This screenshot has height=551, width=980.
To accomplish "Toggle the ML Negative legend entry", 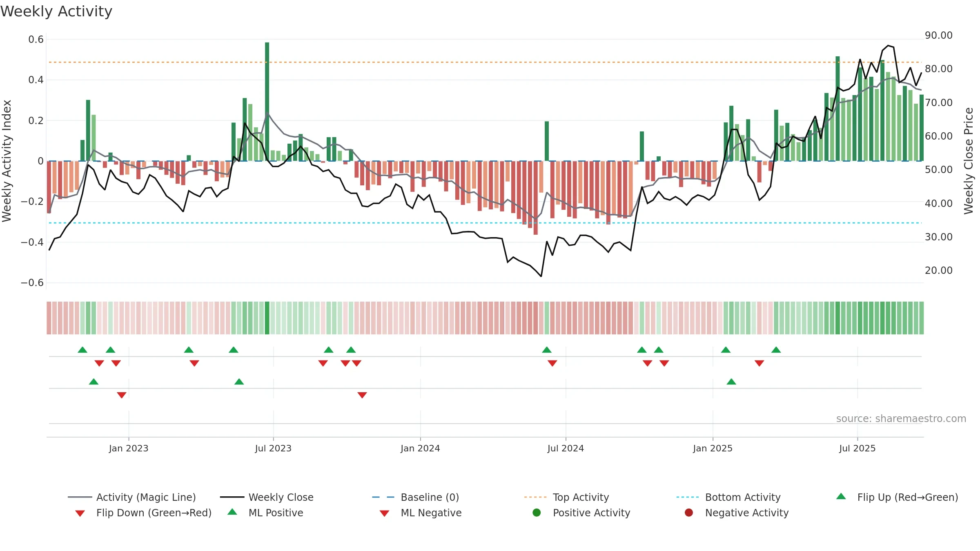I will pyautogui.click(x=421, y=513).
